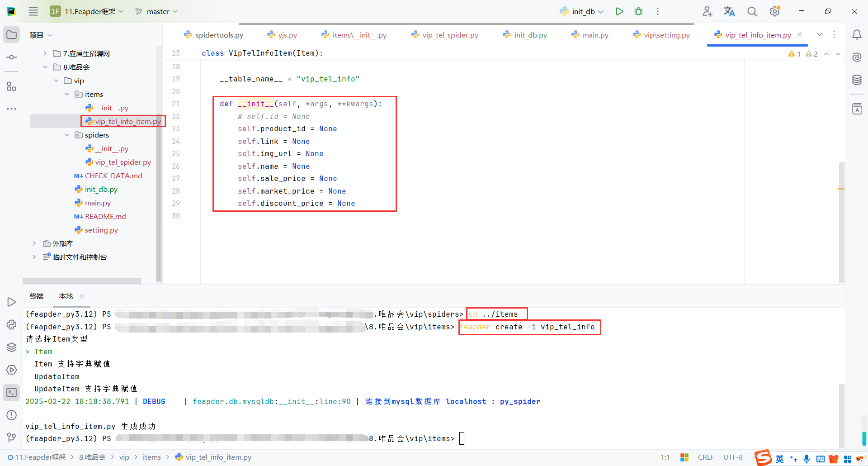The width and height of the screenshot is (868, 466).
Task: Open the Structure tool window icon
Action: (11, 86)
